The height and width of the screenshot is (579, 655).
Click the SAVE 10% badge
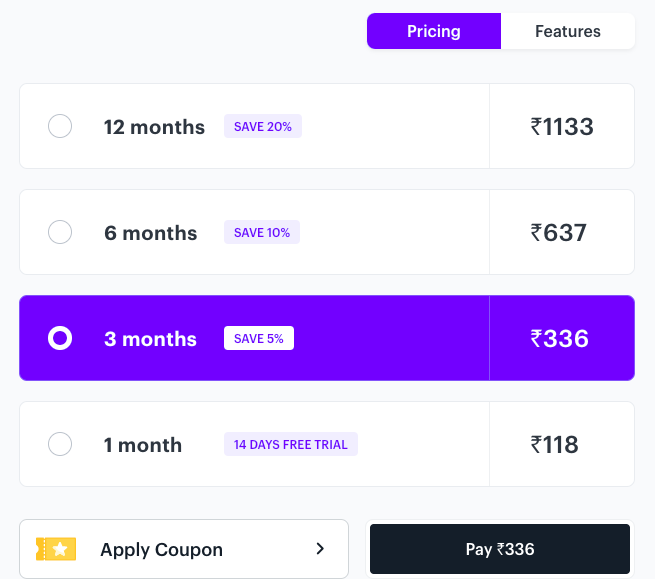pyautogui.click(x=262, y=232)
